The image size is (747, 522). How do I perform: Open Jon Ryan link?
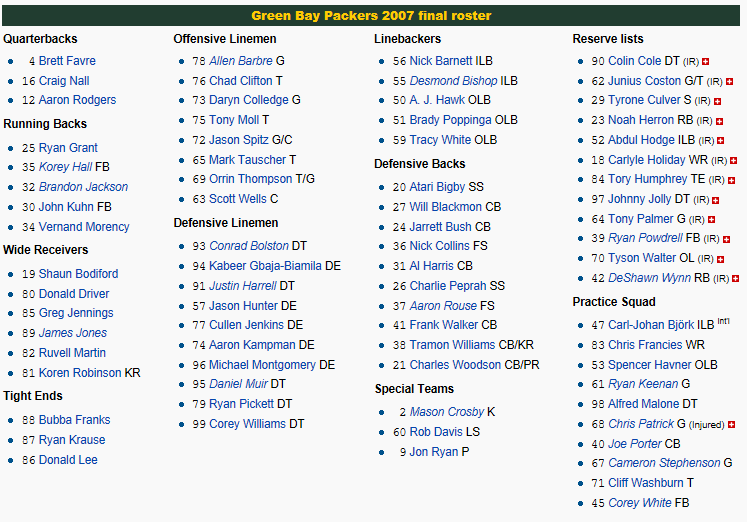click(x=434, y=452)
